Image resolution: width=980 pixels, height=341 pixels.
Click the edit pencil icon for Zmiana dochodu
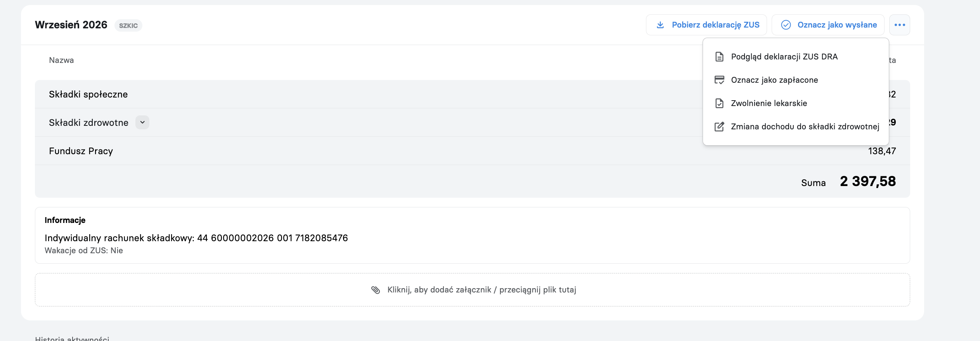719,127
